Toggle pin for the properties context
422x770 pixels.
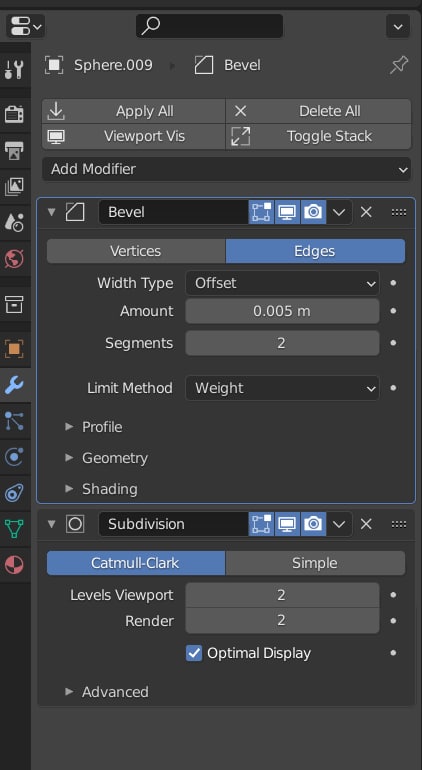398,65
